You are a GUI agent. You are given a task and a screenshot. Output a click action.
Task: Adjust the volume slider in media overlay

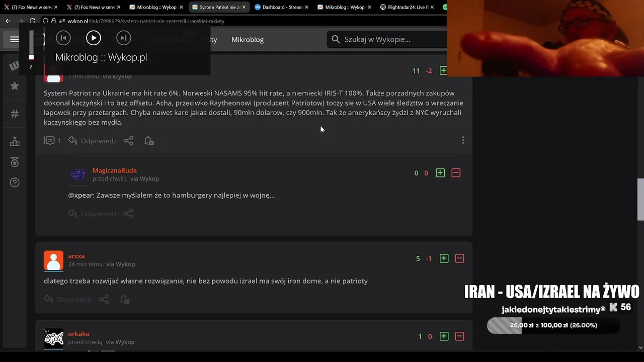(31, 45)
